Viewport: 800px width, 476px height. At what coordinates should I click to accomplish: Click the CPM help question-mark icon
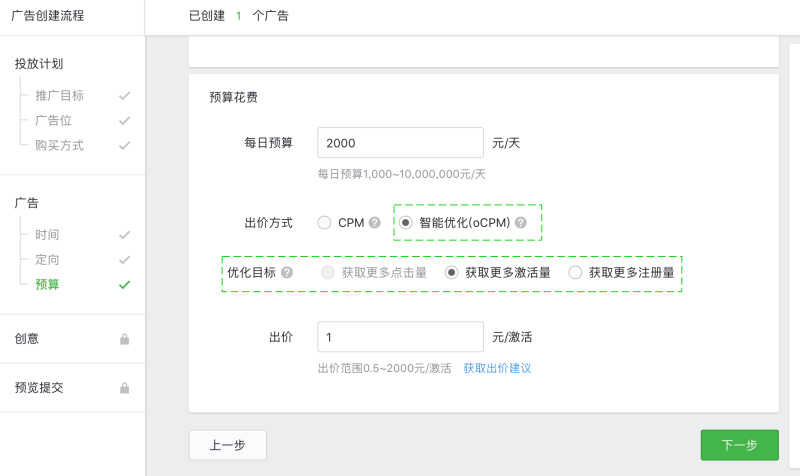pos(374,223)
